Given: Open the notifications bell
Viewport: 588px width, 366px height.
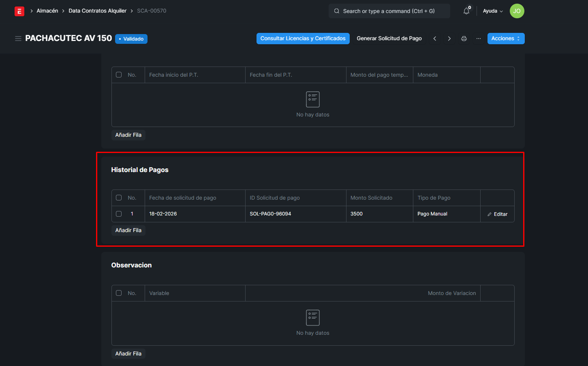Looking at the screenshot, I should 466,11.
